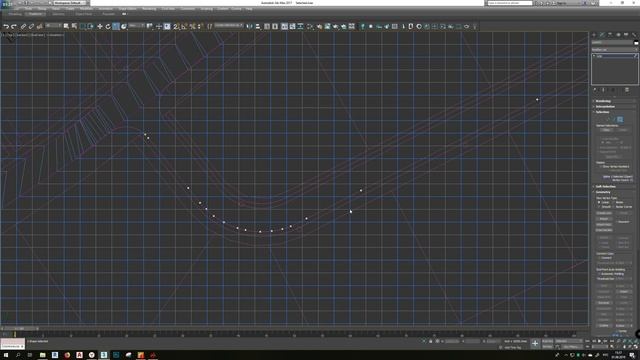The width and height of the screenshot is (640, 360).
Task: Toggle the Angle Snap icon
Action: pyautogui.click(x=184, y=26)
